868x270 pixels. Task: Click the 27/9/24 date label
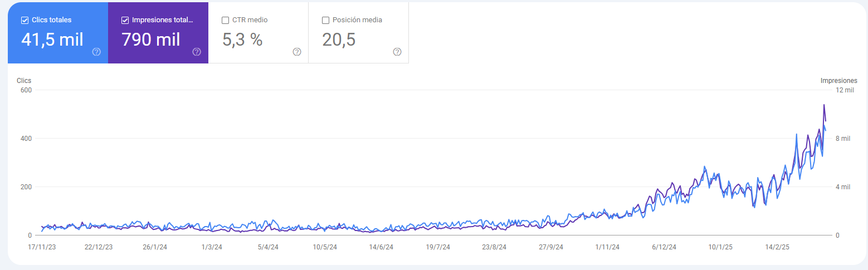[551, 247]
